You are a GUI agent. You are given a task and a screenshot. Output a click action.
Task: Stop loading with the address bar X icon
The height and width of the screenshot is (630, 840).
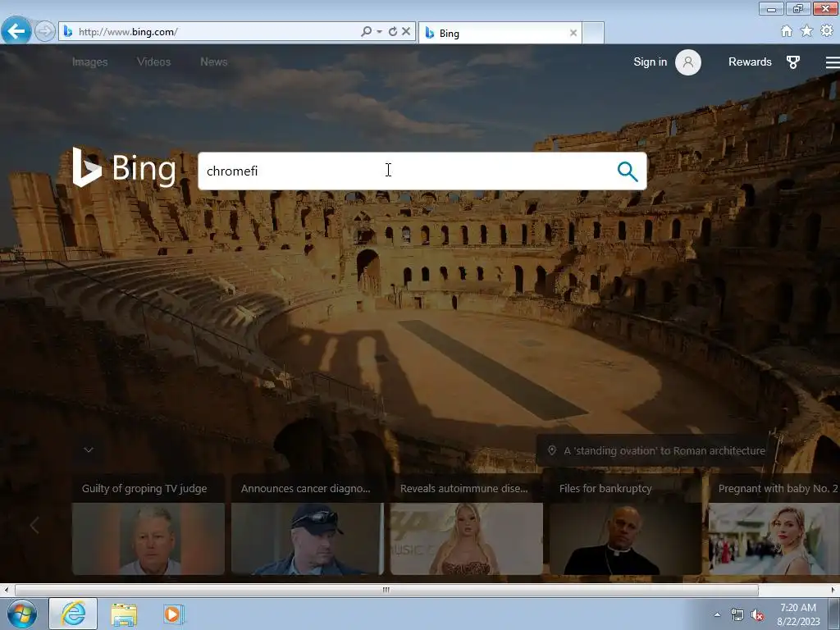point(406,32)
